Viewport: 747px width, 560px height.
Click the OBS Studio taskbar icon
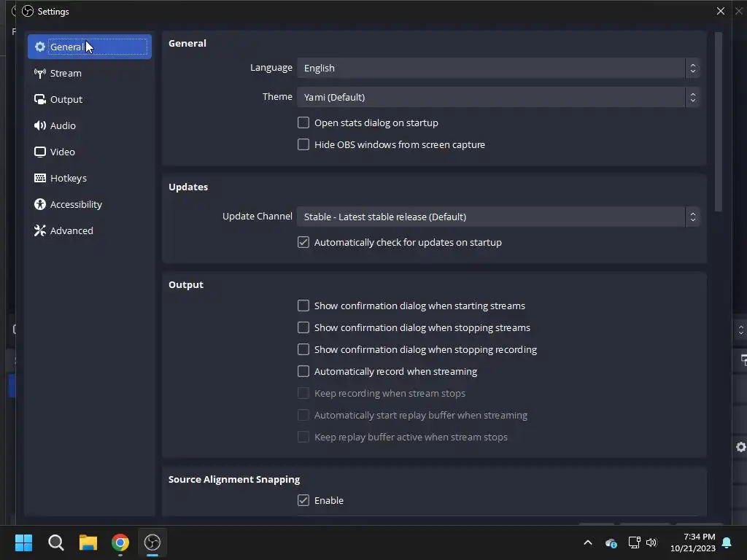click(x=152, y=542)
